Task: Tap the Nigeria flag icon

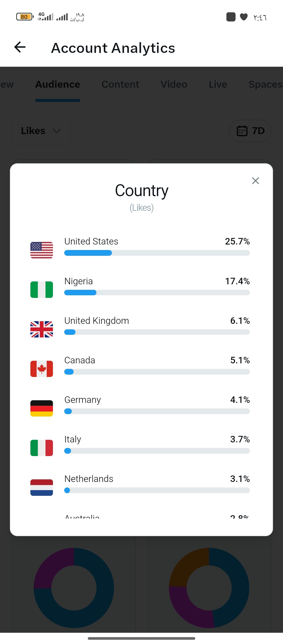Action: [x=42, y=290]
